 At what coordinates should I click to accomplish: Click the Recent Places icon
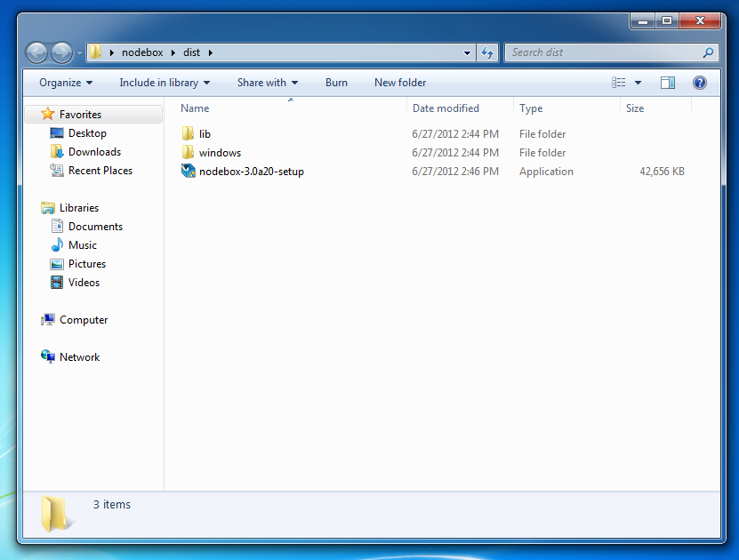57,170
